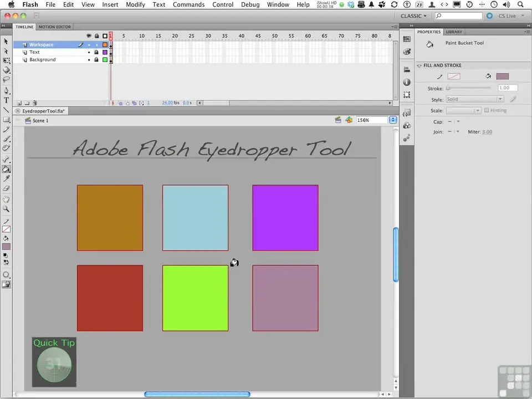
Task: Toggle lock all layers padlock header
Action: click(96, 35)
